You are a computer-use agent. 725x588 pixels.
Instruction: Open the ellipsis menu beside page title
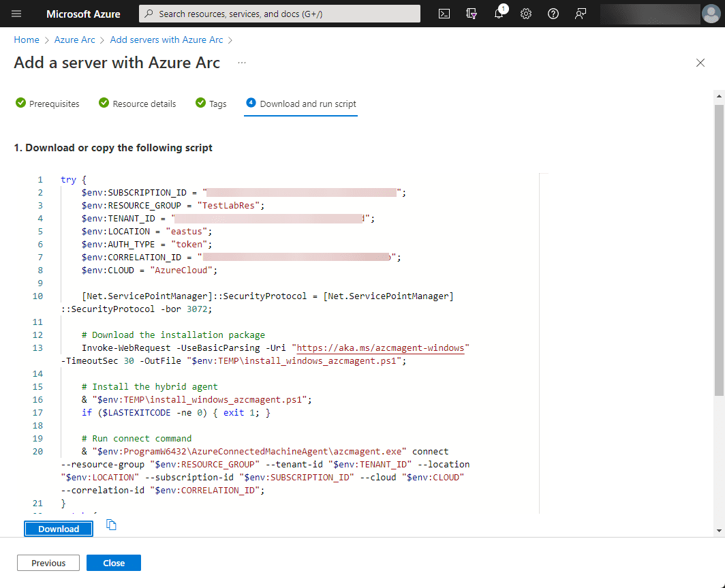242,63
